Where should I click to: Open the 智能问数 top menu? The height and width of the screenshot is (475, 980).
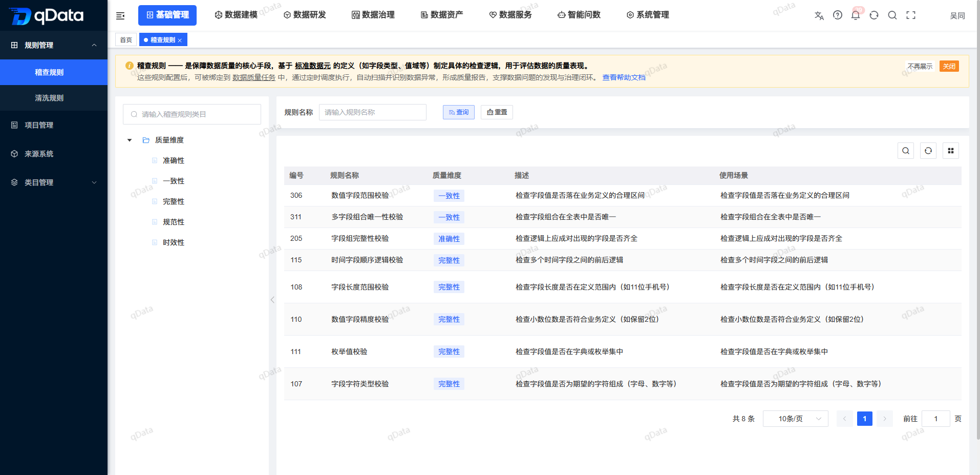(x=579, y=15)
